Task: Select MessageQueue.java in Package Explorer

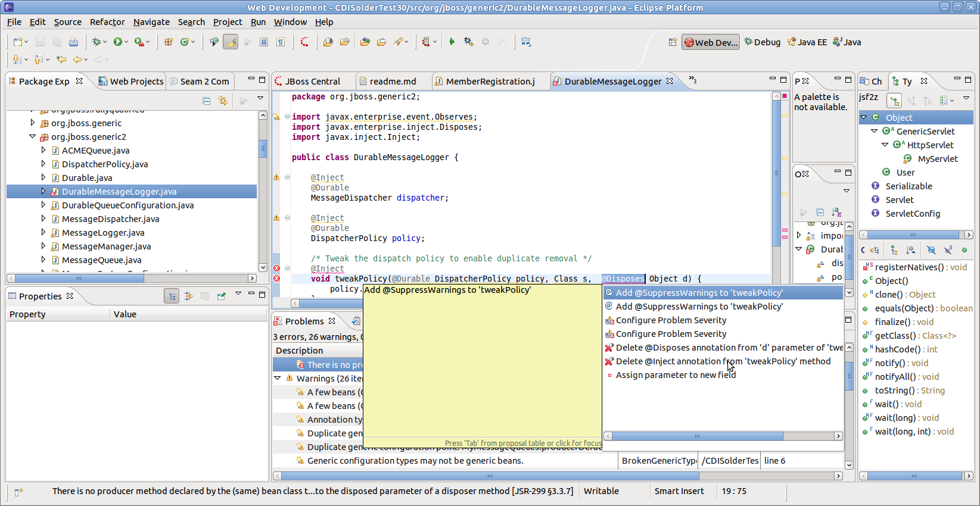Action: [x=101, y=260]
